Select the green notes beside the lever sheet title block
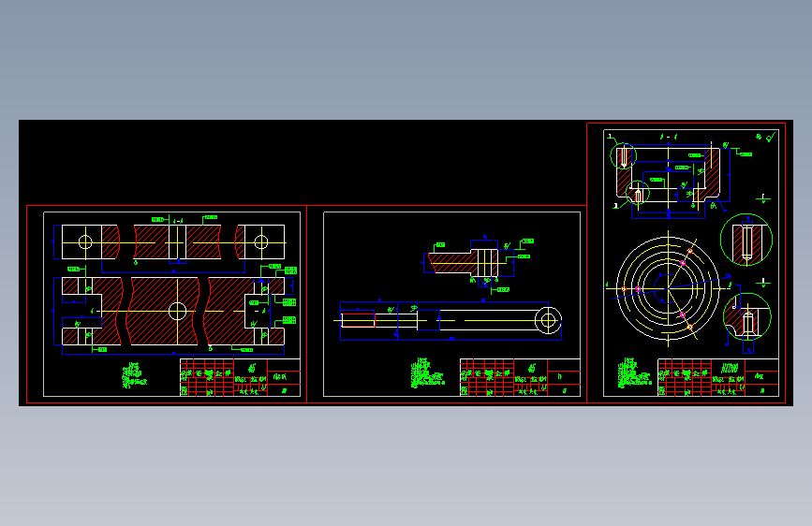The image size is (812, 526). (x=427, y=373)
